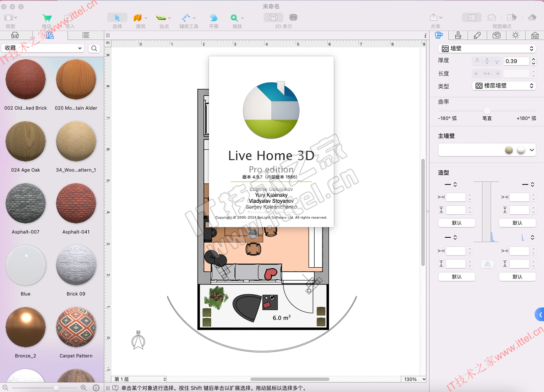This screenshot has width=544, height=392.
Task: Choose the 站点 site terrain tool icon
Action: pos(161,18)
